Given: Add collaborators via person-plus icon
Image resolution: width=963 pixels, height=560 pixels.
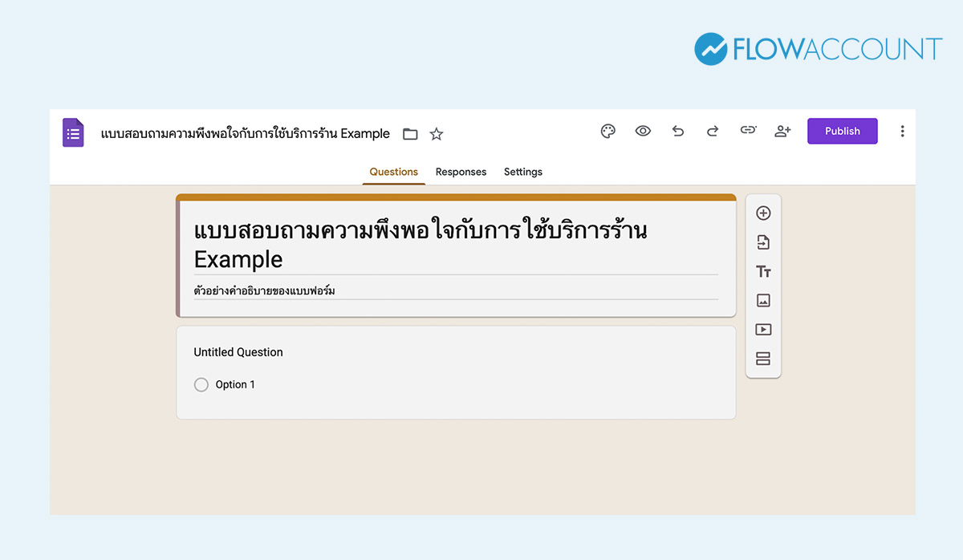Looking at the screenshot, I should click(x=782, y=131).
